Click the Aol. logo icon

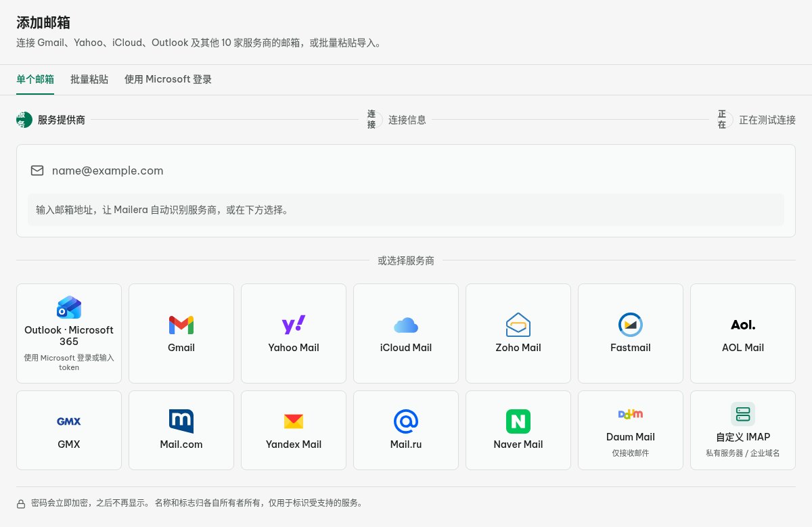pos(743,325)
